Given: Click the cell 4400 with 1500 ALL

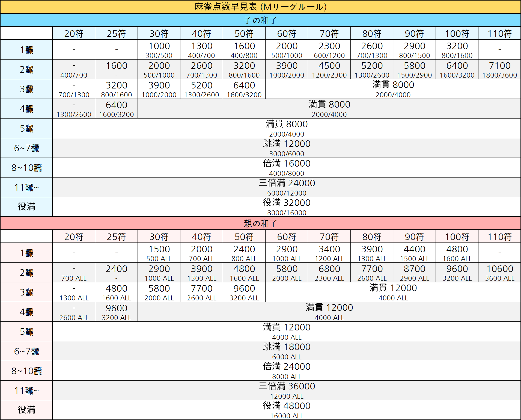Looking at the screenshot, I should click(x=414, y=253).
